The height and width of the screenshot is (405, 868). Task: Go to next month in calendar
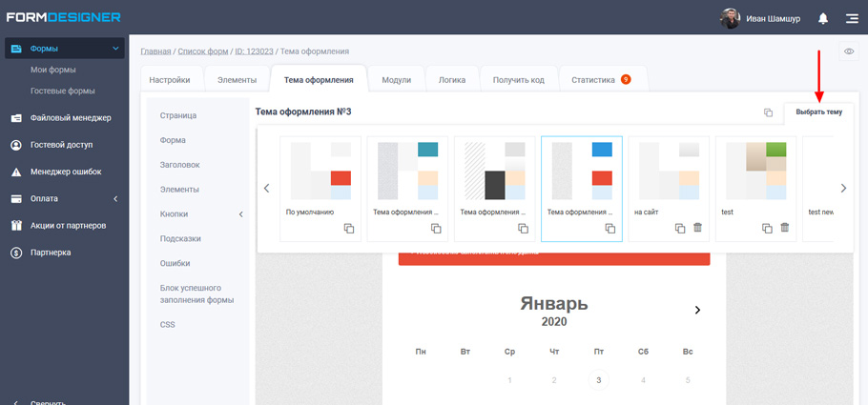click(697, 310)
